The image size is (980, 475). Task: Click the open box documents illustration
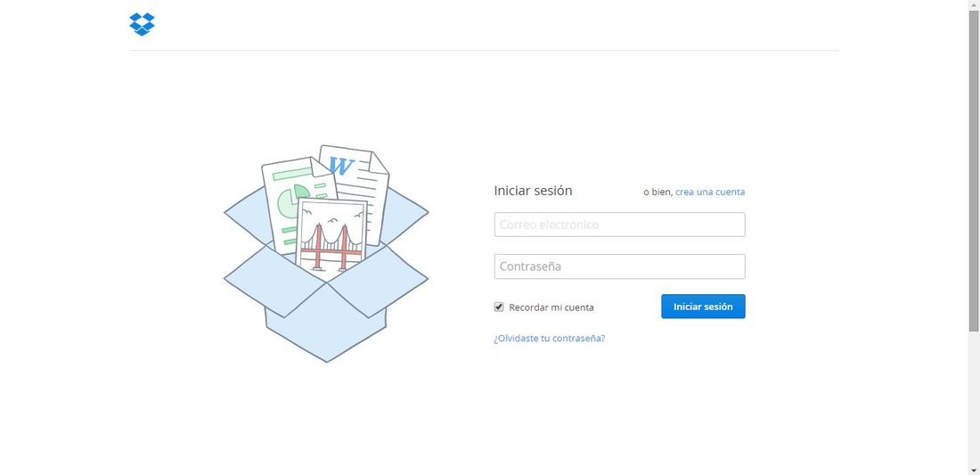326,253
